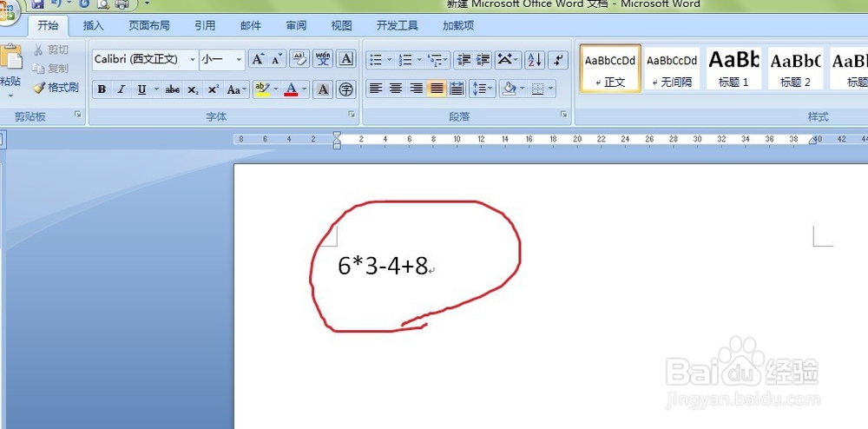Open the Change Case (Aa) menu

237,89
